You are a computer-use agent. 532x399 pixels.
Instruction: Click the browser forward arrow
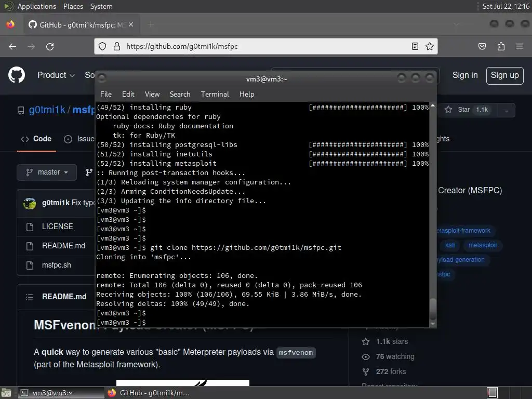(x=31, y=46)
